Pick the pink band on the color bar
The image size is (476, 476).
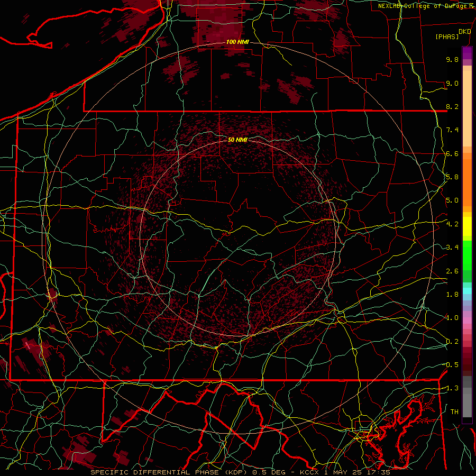(467, 321)
